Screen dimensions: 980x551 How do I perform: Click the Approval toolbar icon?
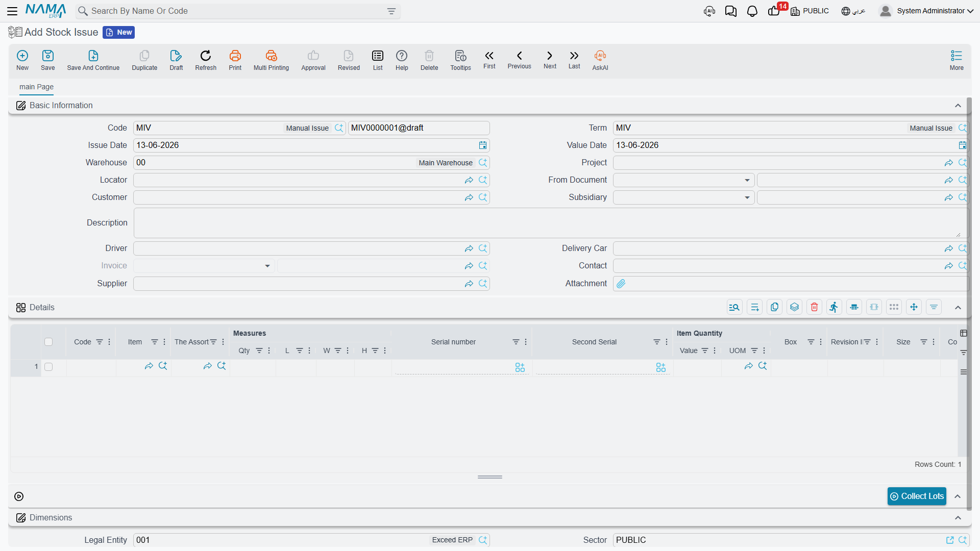313,60
